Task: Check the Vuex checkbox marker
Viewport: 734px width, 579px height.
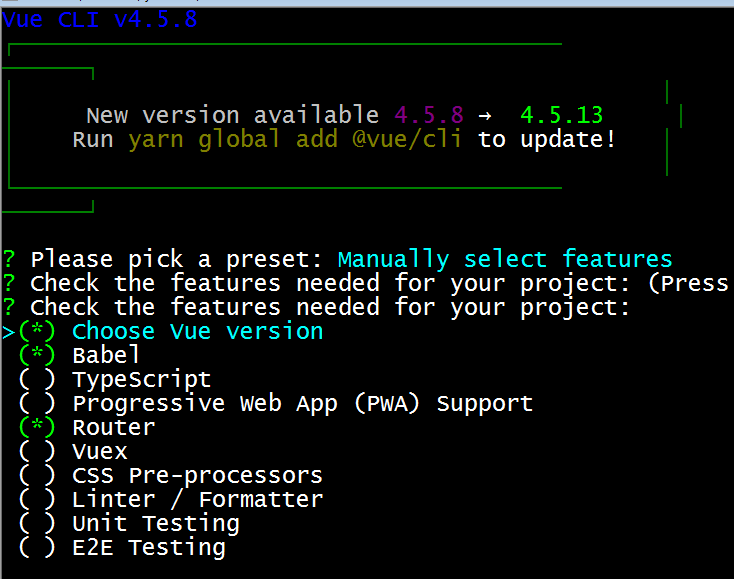Action: point(37,451)
